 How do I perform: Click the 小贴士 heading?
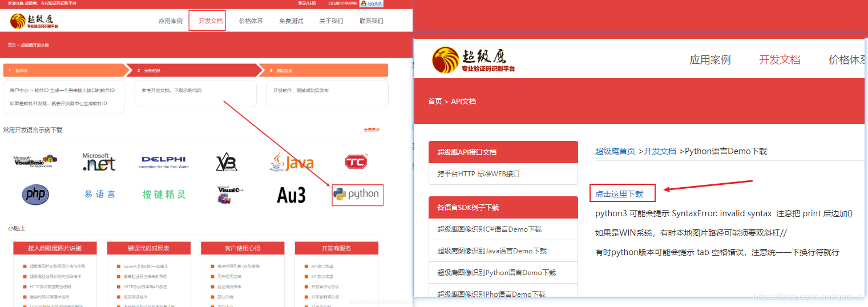pos(17,228)
